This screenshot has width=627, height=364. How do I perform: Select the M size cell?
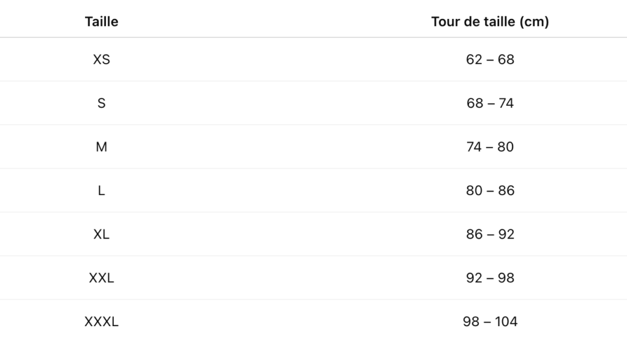pos(102,147)
